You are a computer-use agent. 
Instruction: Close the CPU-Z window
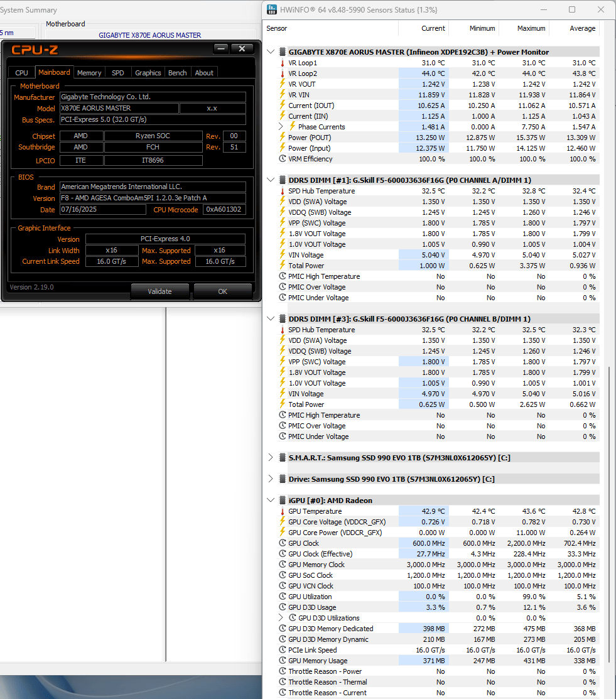click(x=242, y=48)
